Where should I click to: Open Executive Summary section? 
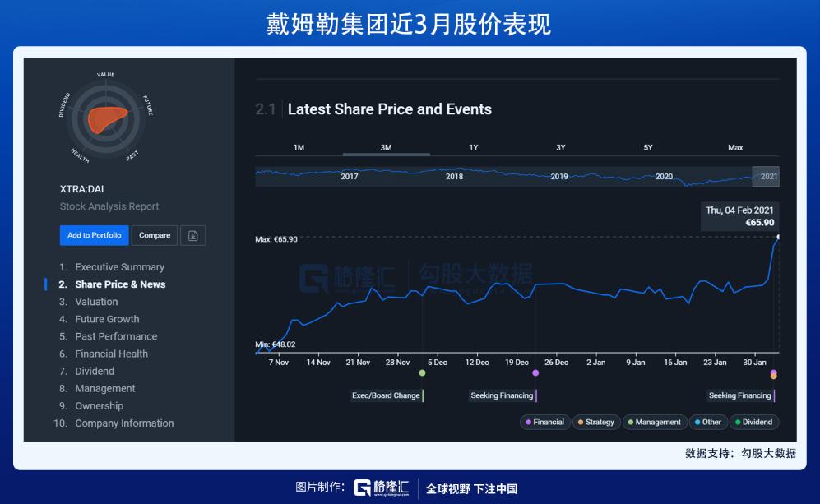point(119,267)
